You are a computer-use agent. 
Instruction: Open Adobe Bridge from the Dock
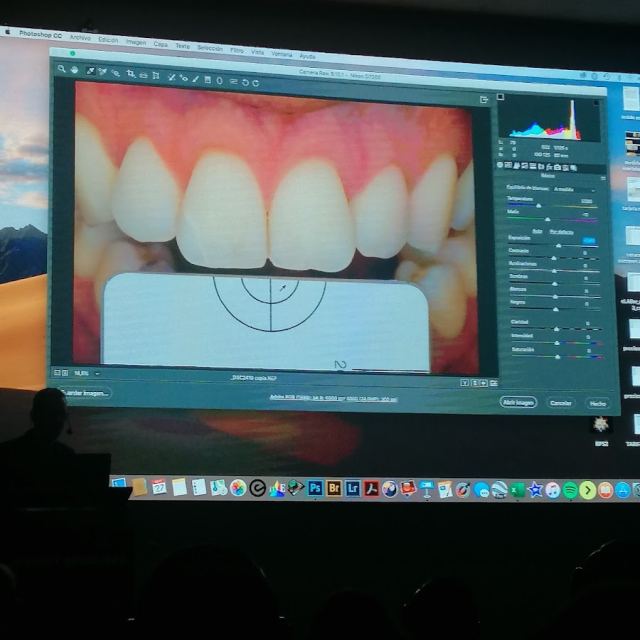click(333, 488)
